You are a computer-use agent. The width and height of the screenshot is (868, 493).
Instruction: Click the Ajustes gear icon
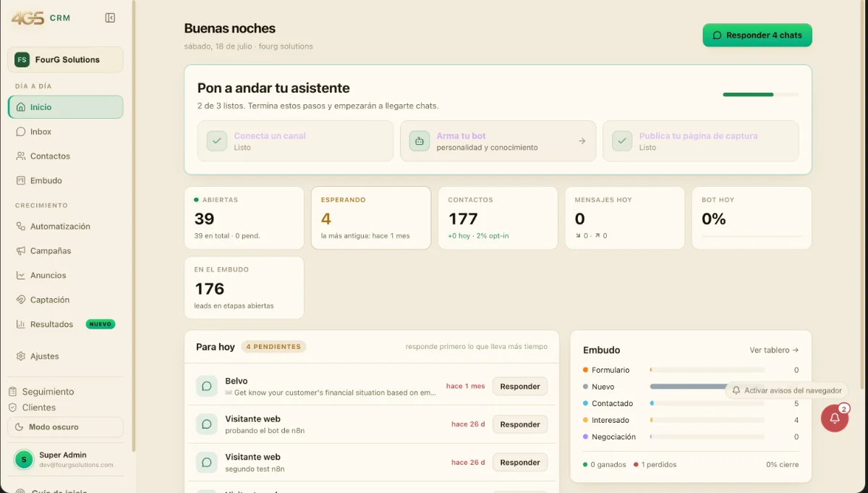(x=21, y=356)
